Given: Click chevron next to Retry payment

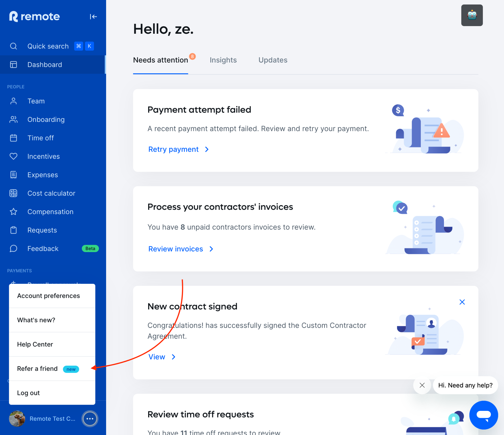Looking at the screenshot, I should 207,149.
